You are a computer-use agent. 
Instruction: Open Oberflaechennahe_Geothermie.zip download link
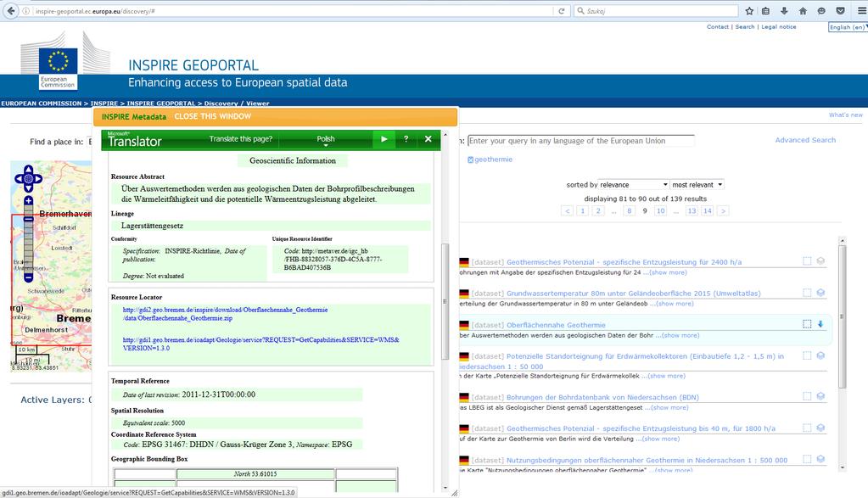pyautogui.click(x=226, y=314)
